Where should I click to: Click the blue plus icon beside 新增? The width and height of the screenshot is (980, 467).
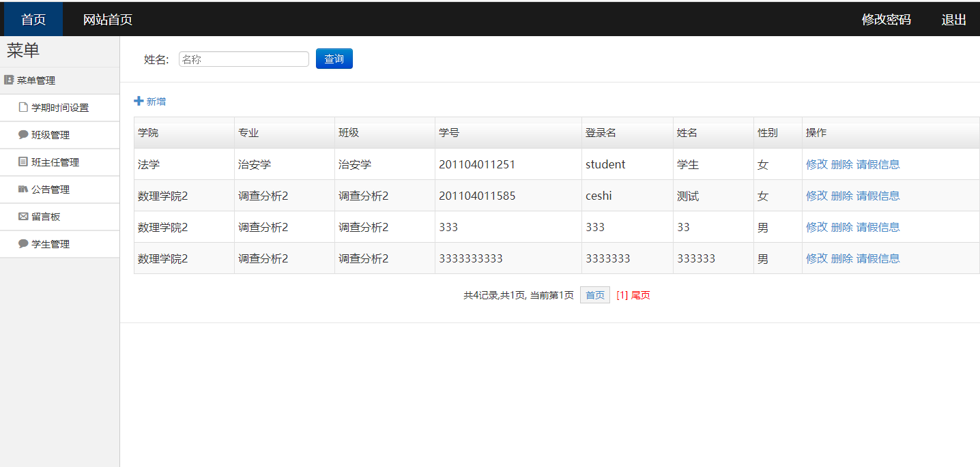[139, 100]
